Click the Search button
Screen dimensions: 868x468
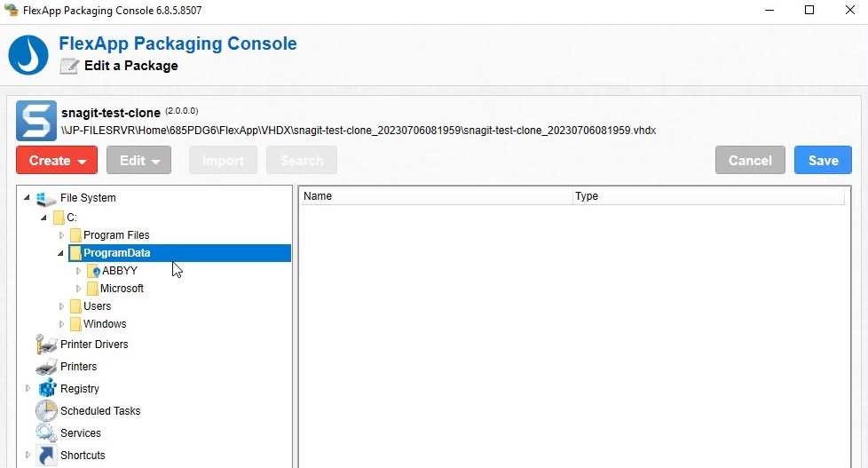302,160
